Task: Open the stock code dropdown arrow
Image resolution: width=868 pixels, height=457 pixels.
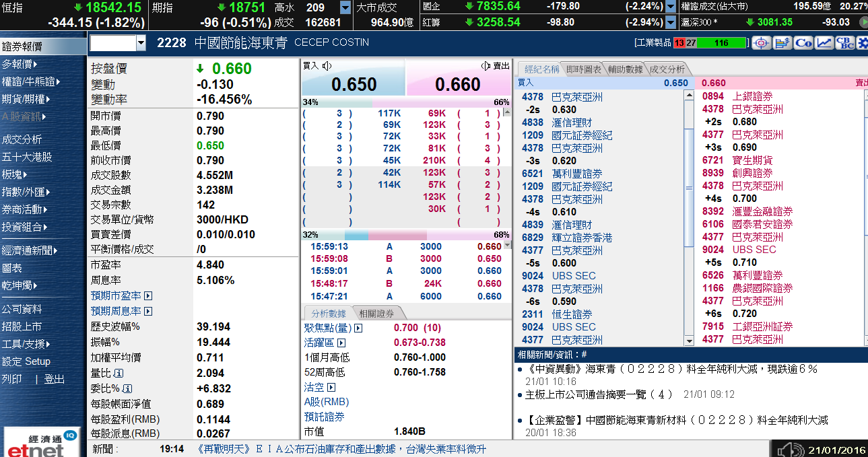Action: tap(141, 43)
